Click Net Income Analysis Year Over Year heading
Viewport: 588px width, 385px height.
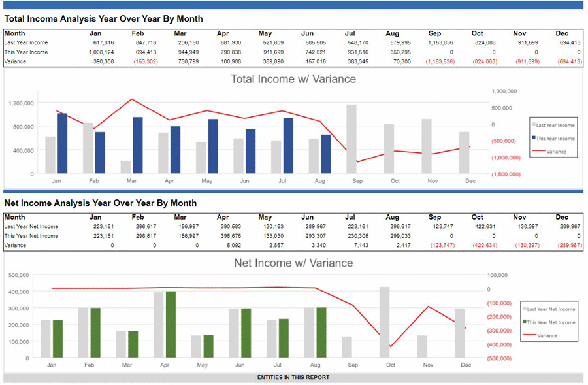(x=101, y=203)
